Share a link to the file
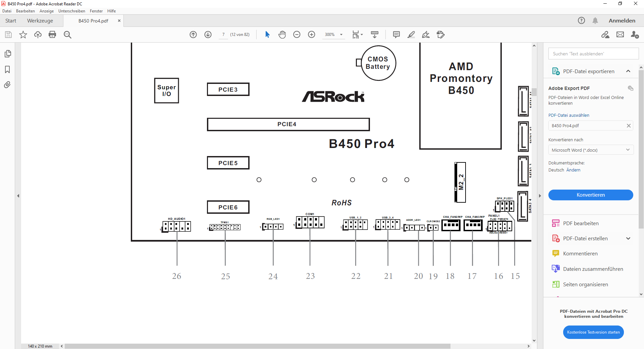 click(605, 35)
